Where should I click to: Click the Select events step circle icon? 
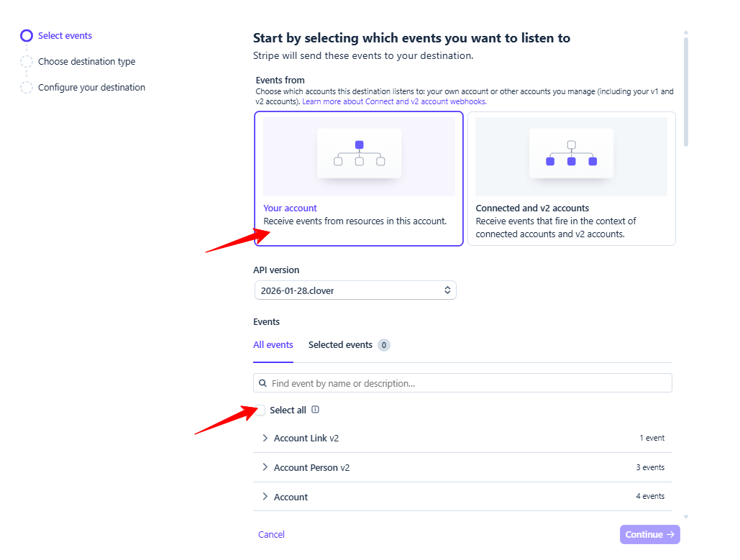pyautogui.click(x=27, y=36)
